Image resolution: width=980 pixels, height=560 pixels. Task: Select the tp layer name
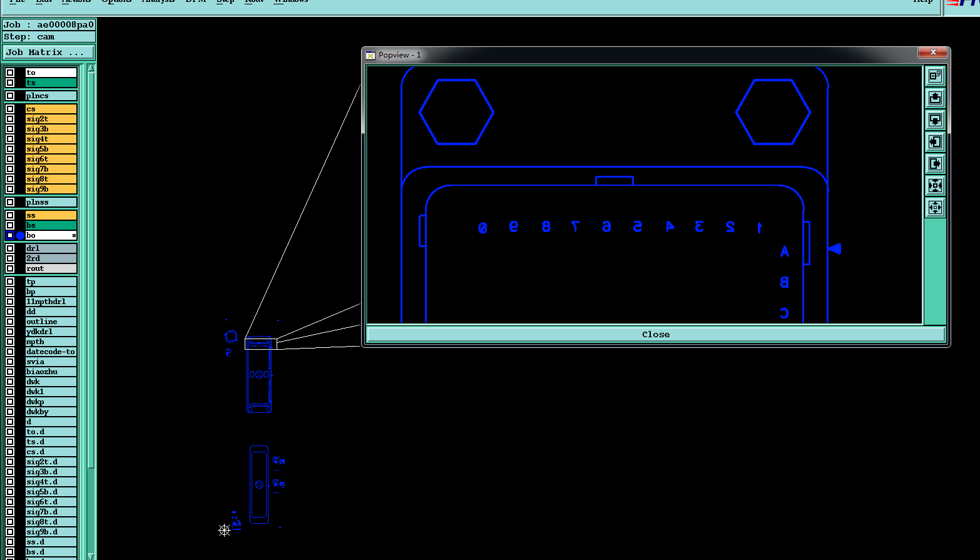coord(51,282)
